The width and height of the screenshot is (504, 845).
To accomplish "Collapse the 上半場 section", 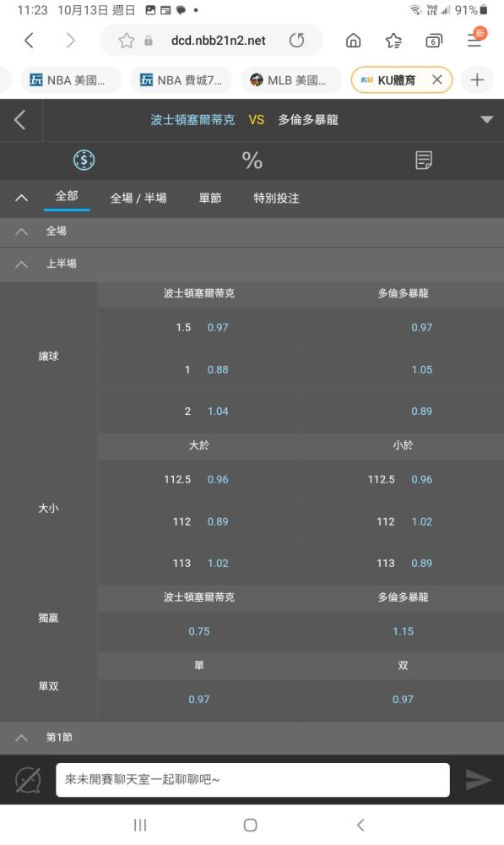I will [22, 264].
